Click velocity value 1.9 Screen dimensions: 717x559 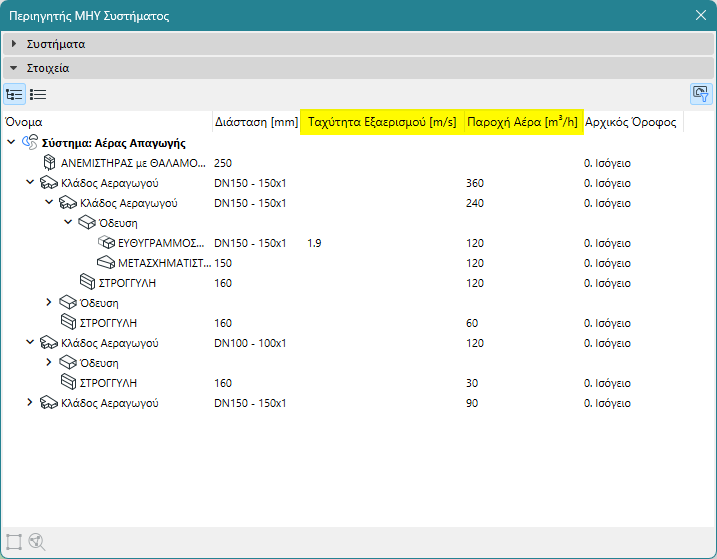(x=314, y=243)
